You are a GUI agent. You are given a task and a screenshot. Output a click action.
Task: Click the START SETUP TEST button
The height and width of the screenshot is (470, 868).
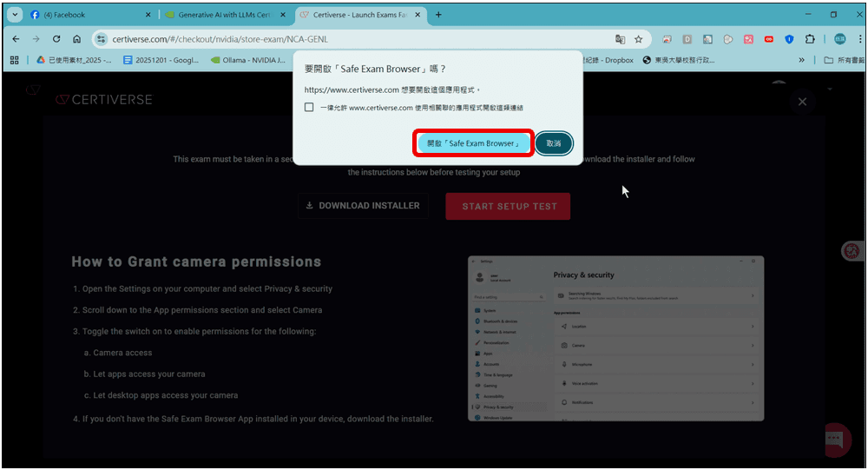508,206
